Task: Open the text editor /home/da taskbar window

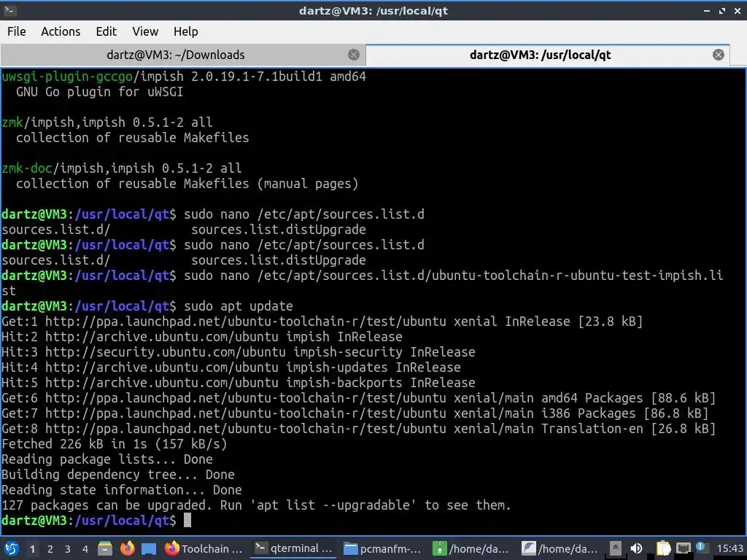Action: point(560,548)
